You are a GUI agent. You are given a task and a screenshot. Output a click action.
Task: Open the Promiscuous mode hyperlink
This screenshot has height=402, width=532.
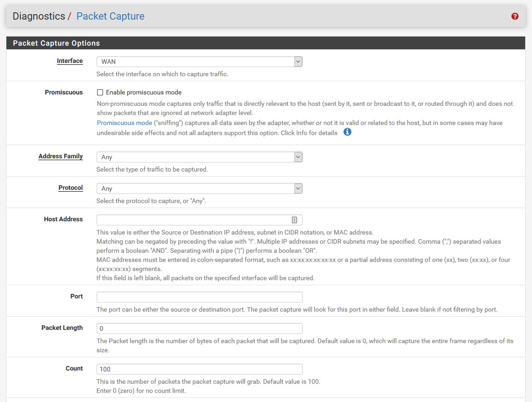click(124, 123)
